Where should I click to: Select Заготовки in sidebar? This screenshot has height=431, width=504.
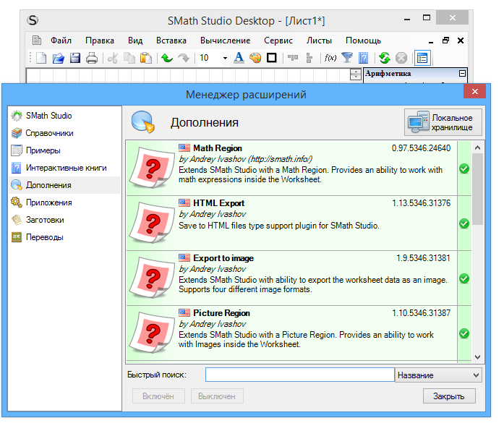[64, 220]
